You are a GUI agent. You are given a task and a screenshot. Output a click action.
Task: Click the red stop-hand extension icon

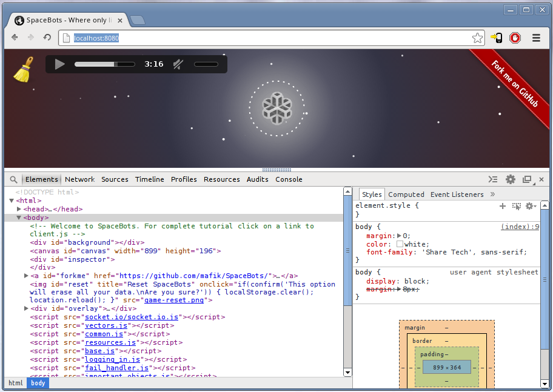coord(515,38)
